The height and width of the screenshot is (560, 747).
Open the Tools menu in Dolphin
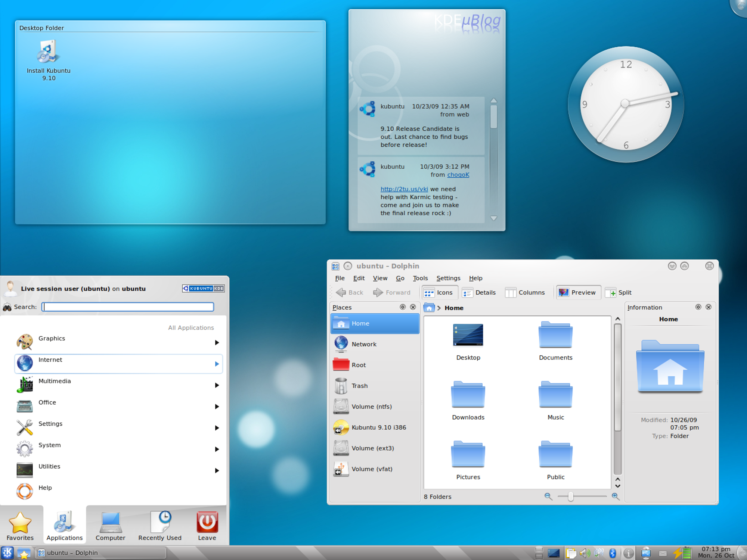pos(420,278)
